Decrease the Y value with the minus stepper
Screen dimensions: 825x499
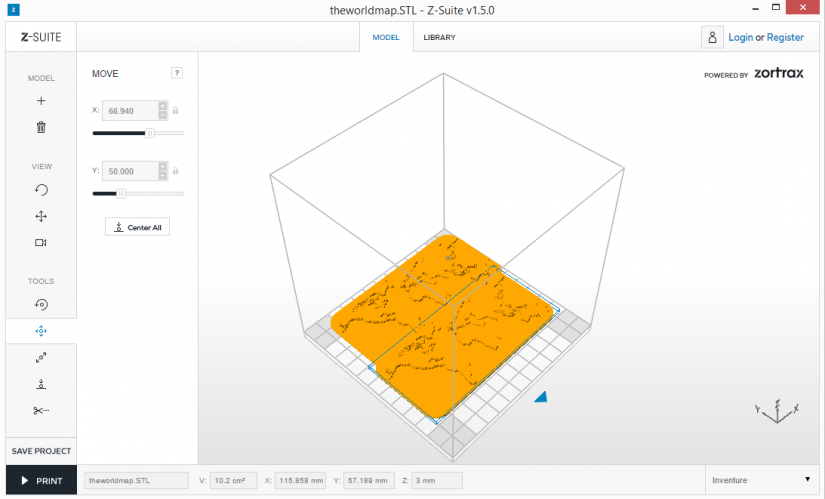163,175
